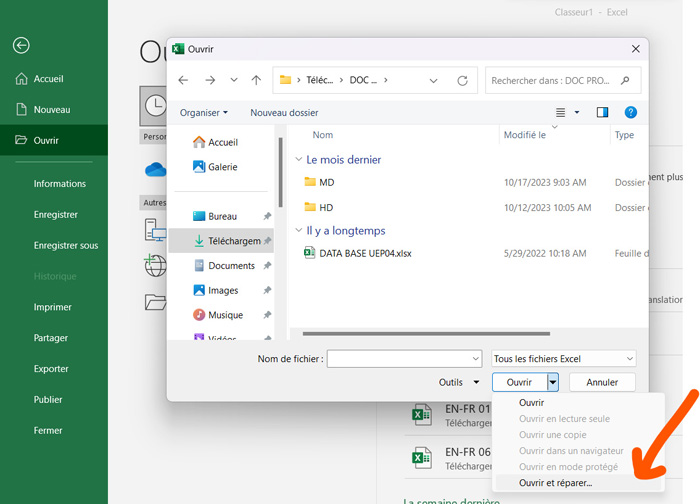The width and height of the screenshot is (700, 504).
Task: Click the search magnifier icon
Action: pos(625,80)
